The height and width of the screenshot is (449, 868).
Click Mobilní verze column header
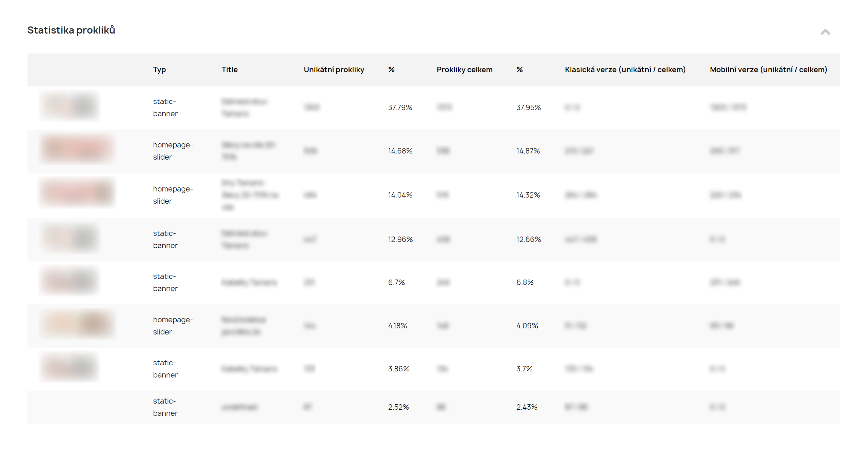[768, 69]
